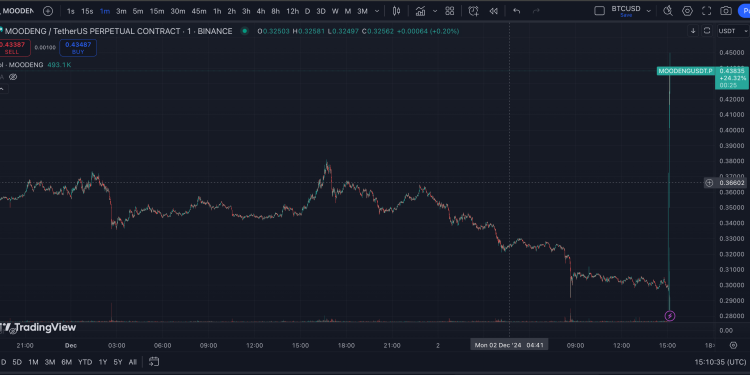
Task: Select the 1s timeframe
Action: (71, 11)
